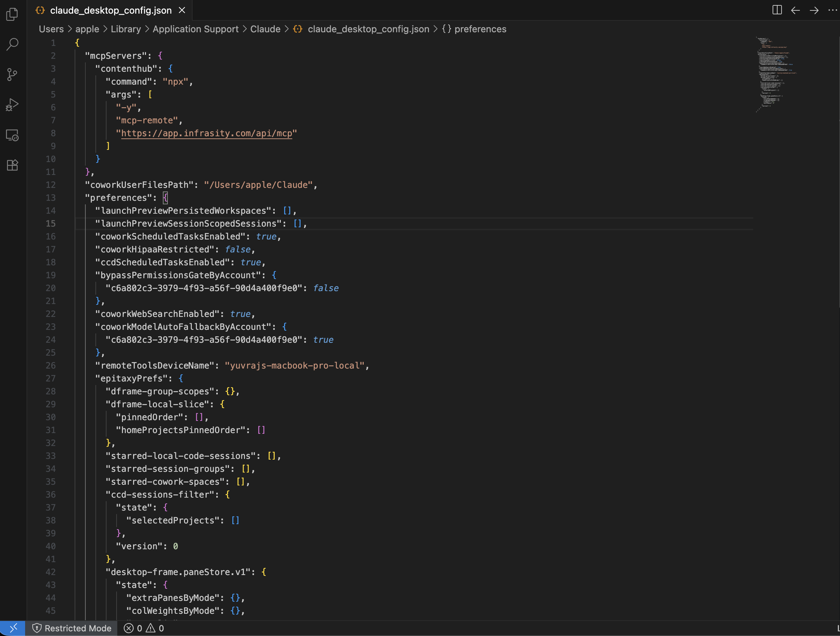Click the JSON file icon in the editor tab
This screenshot has width=840, height=636.
40,10
